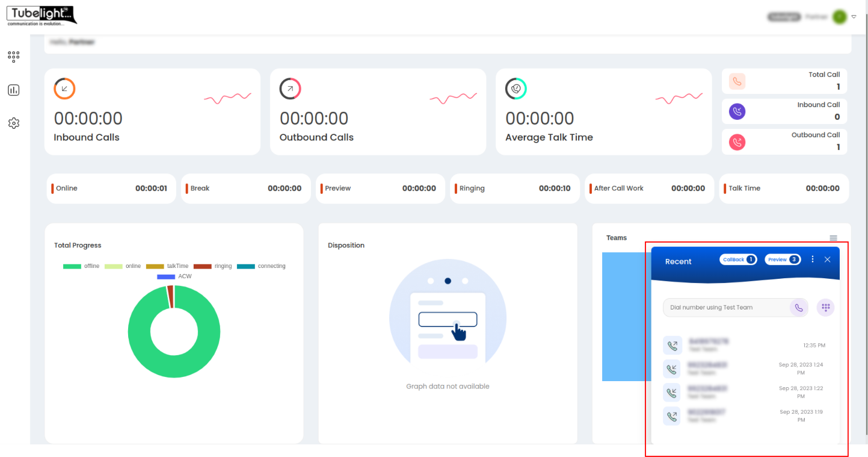Click the Inbound Call purple phone icon
This screenshot has height=457, width=868.
click(737, 111)
